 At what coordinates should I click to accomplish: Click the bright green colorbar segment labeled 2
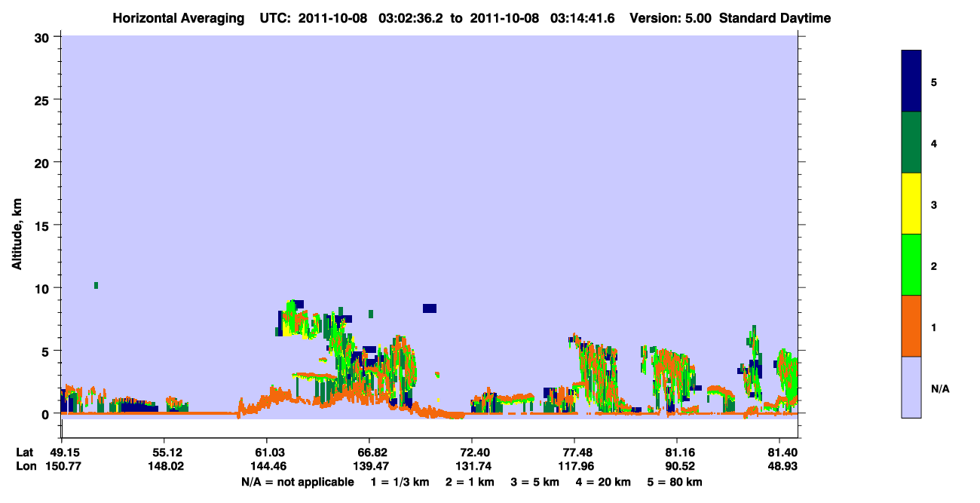pos(911,265)
